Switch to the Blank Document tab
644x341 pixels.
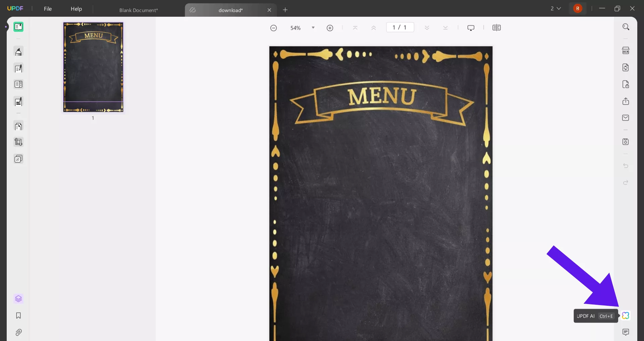click(139, 10)
